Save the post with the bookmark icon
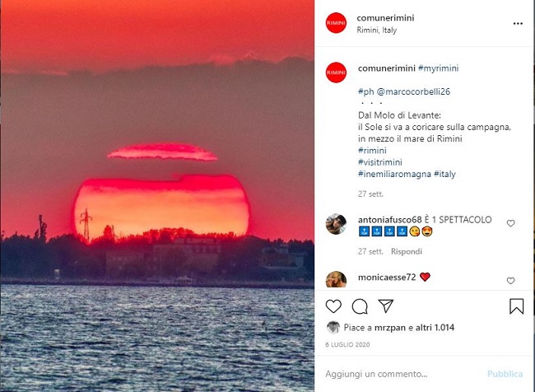This screenshot has height=392, width=535. (x=517, y=306)
